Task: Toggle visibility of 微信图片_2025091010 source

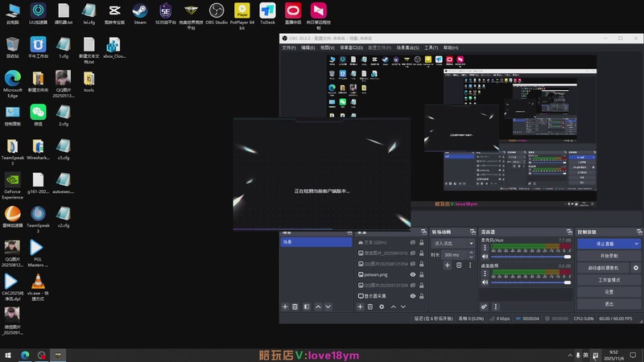Action: pos(413,253)
